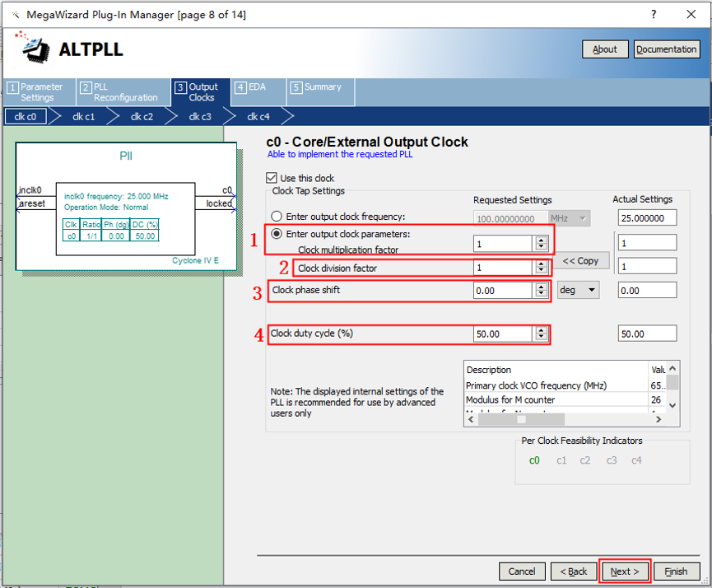Viewport: 712px width, 588px height.
Task: Increase clock multiplication factor with up arrow
Action: pos(541,239)
